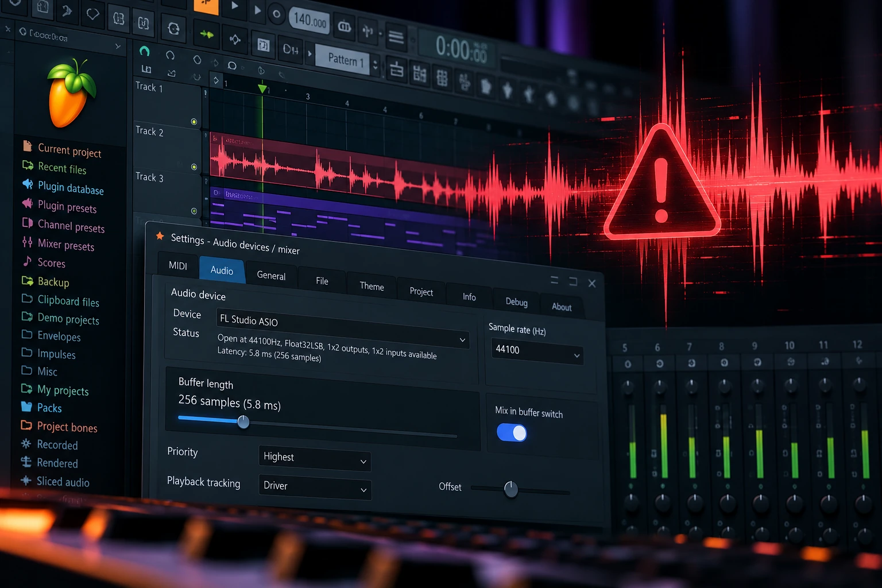Click the magnet snap icon in playlist
This screenshot has width=882, height=588.
[144, 51]
